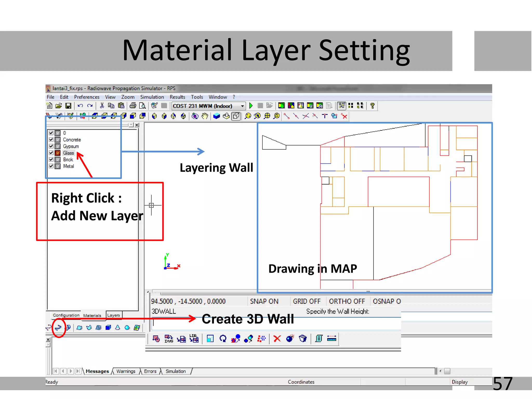Screen dimensions: 532x399
Task: Click the circular rotate arrow icon
Action: (x=223, y=339)
